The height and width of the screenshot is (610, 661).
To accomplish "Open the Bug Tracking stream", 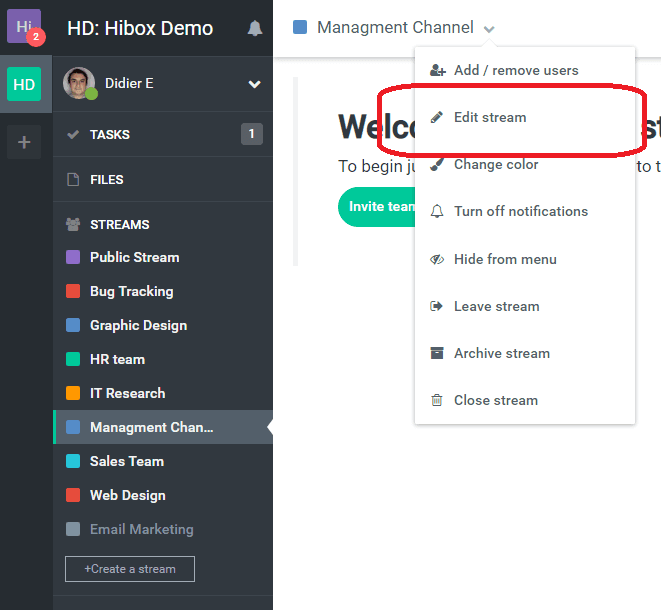I will point(131,291).
